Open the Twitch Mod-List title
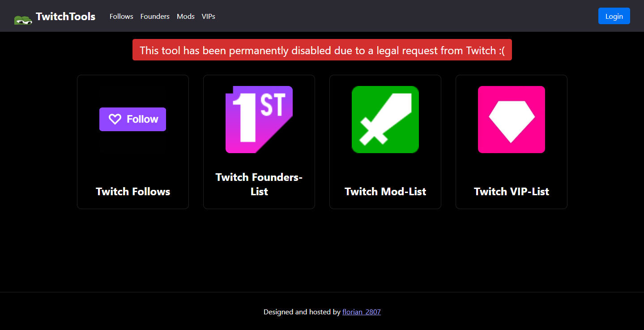The height and width of the screenshot is (330, 644). click(385, 192)
